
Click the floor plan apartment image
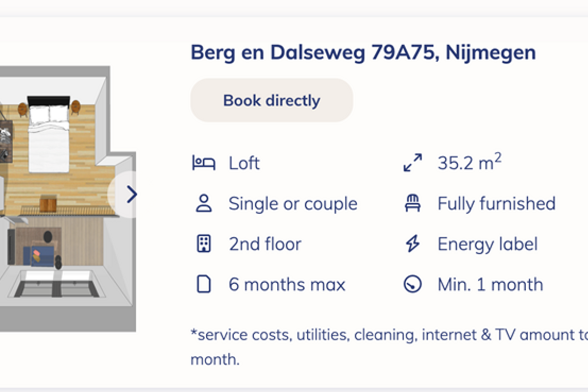pos(68,198)
